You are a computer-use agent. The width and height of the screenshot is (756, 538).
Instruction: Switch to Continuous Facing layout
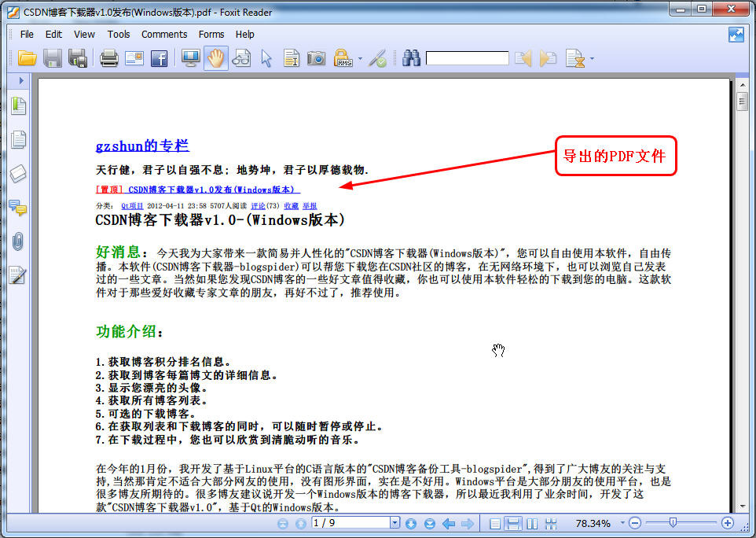pos(551,524)
